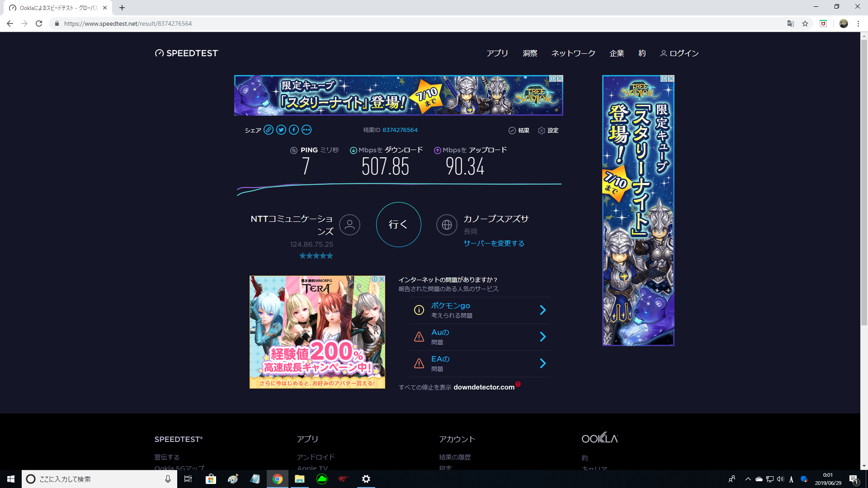Open more share options ellipsis icon
868x488 pixels.
tap(307, 130)
